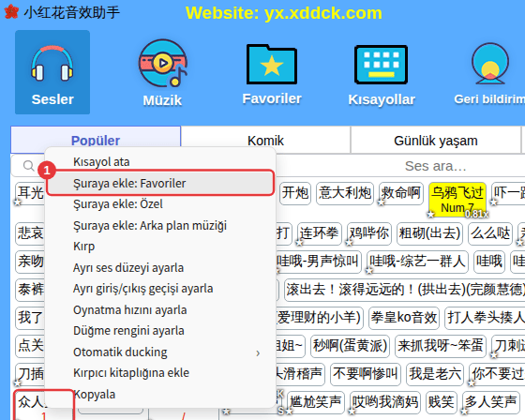Play the 多人笑声 sound button
This screenshot has width=525, height=420.
(490, 402)
